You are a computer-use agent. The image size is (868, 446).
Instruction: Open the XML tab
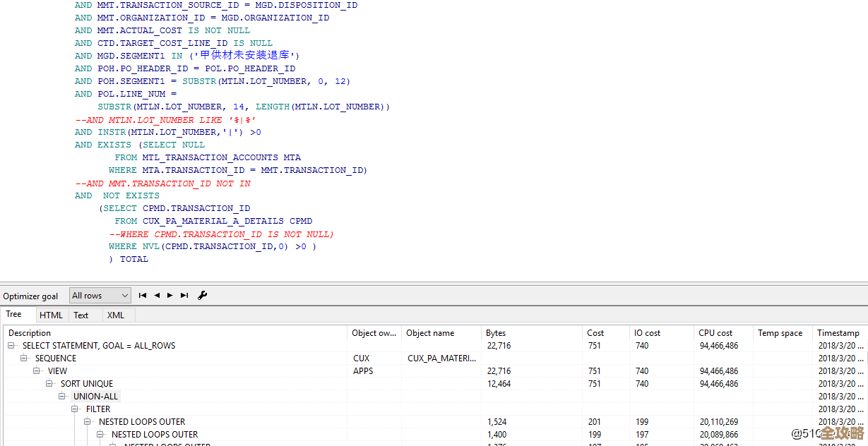115,315
